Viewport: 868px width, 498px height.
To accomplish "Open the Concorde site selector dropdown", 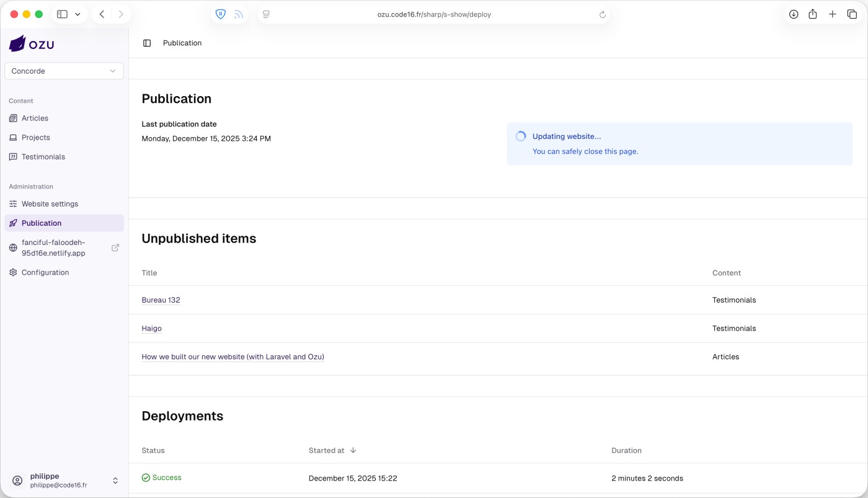I will 64,71.
